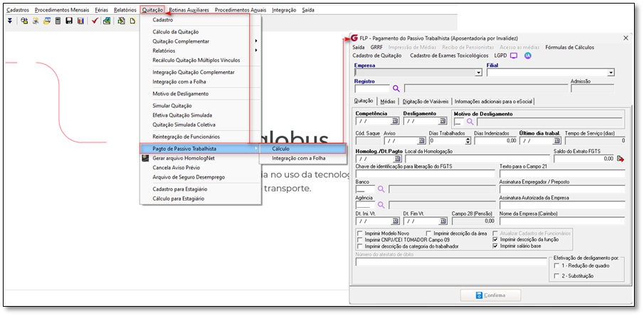644x316 pixels.
Task: Switch to the Médias tab
Action: (x=388, y=101)
